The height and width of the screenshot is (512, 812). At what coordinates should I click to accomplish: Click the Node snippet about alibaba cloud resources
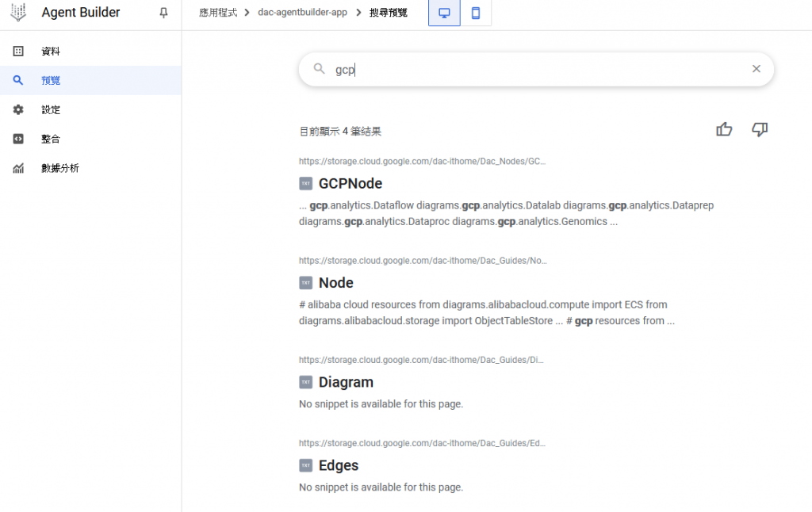487,313
